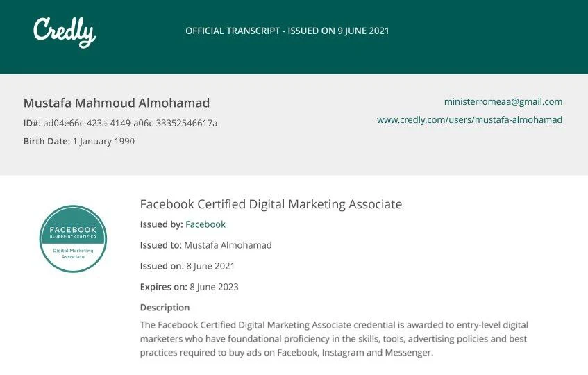The image size is (588, 375).
Task: Click the FACEBOOK word inside the badge
Action: (x=73, y=229)
